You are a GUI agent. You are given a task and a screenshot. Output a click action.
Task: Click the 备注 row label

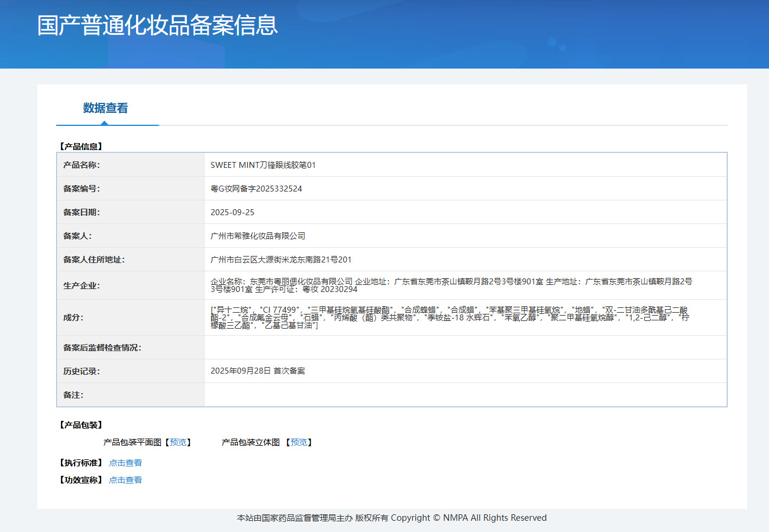[x=73, y=395]
